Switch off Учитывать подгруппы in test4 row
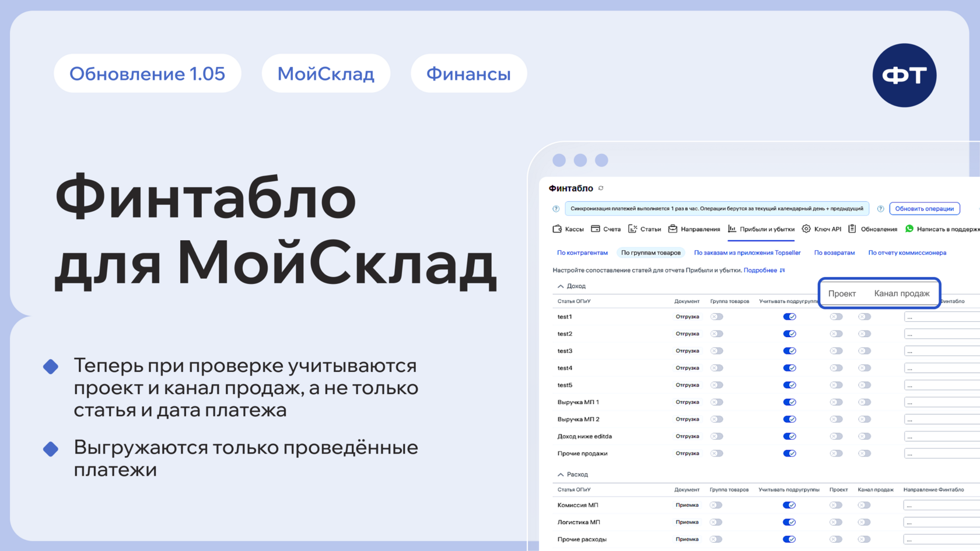 [x=790, y=368]
